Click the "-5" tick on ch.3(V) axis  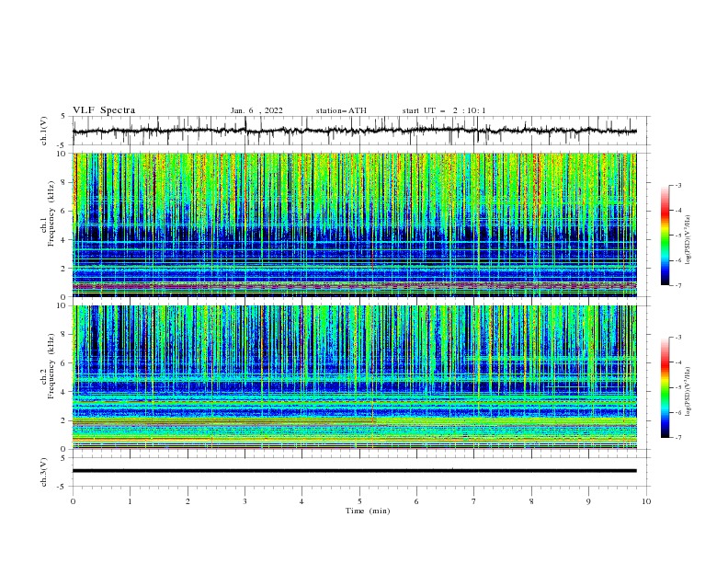[63, 487]
